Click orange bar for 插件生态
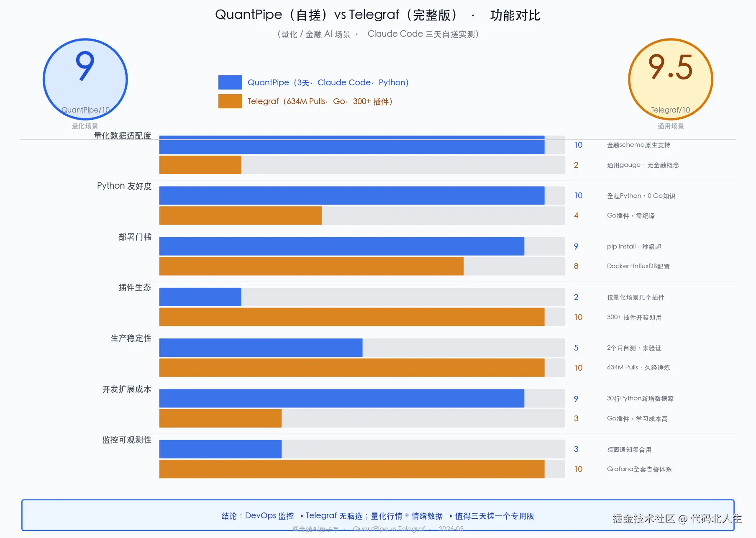The image size is (756, 538). pos(352,317)
